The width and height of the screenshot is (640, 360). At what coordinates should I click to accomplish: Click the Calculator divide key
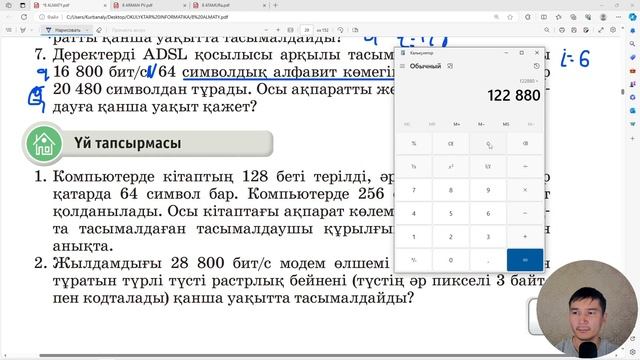click(525, 167)
